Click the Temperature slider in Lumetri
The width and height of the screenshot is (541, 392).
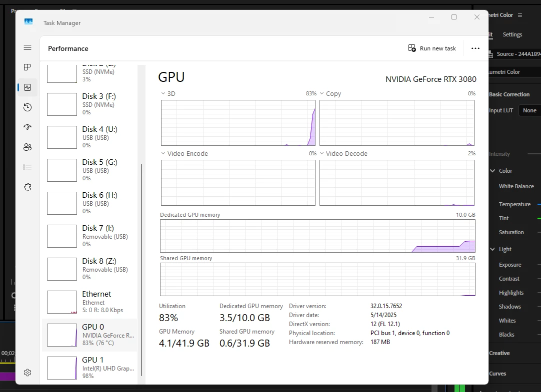[539, 204]
